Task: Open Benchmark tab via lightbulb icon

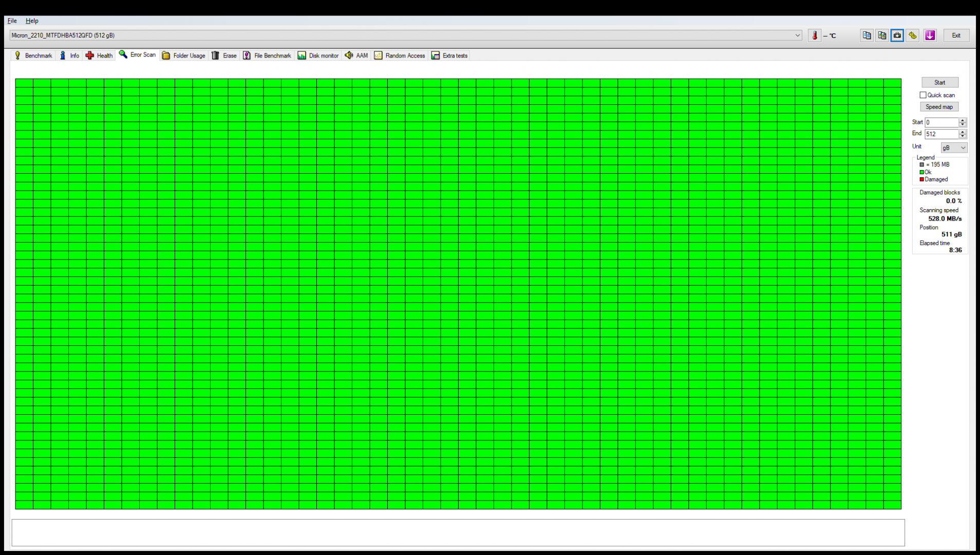Action: (x=17, y=55)
